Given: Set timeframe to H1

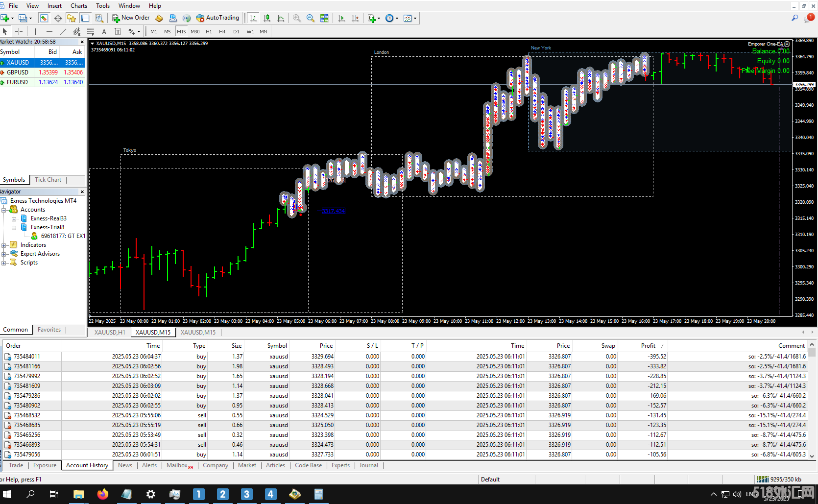Looking at the screenshot, I should (x=209, y=31).
